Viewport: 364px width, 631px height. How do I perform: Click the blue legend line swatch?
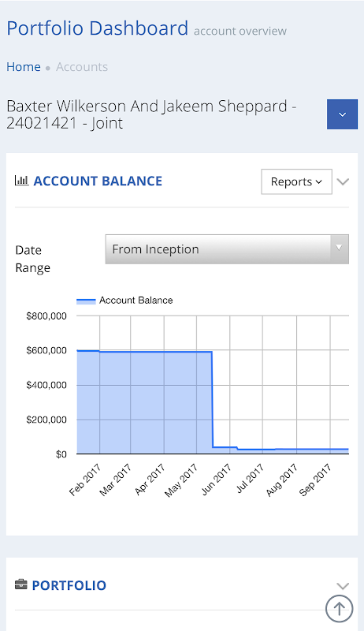click(86, 301)
